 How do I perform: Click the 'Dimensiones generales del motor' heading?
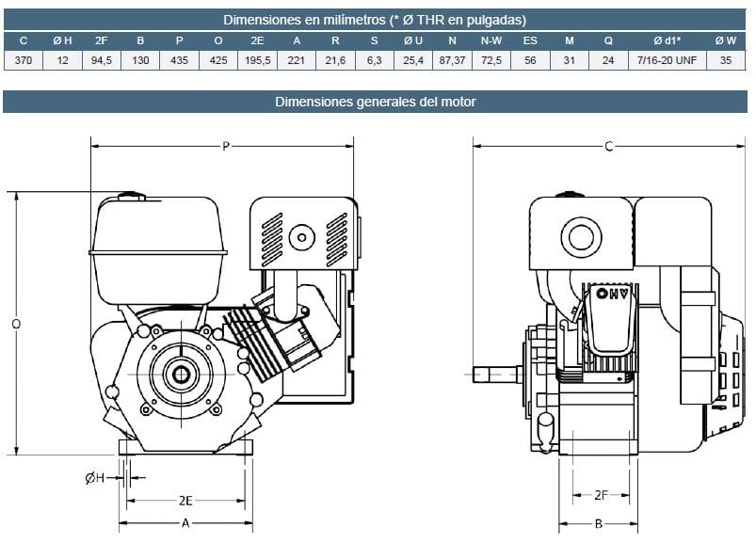(x=375, y=102)
